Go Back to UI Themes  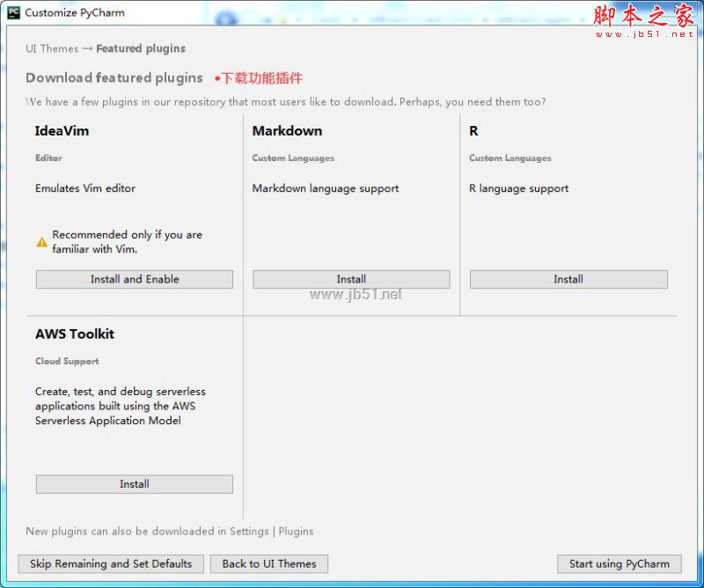(269, 563)
